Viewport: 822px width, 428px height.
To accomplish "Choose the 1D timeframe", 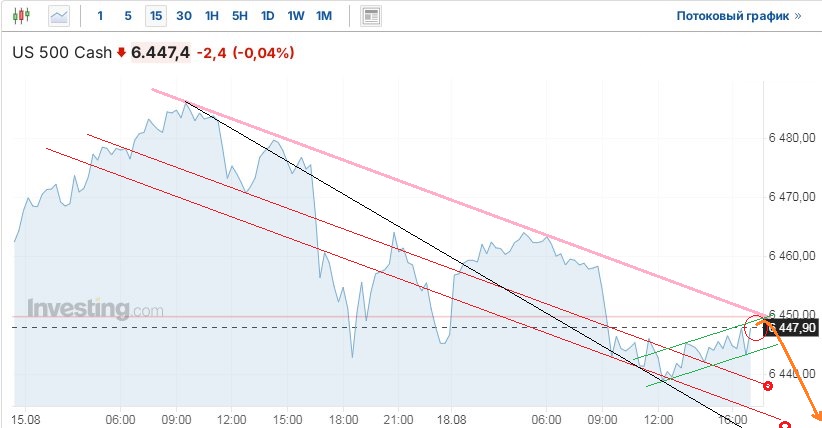I will coord(267,16).
